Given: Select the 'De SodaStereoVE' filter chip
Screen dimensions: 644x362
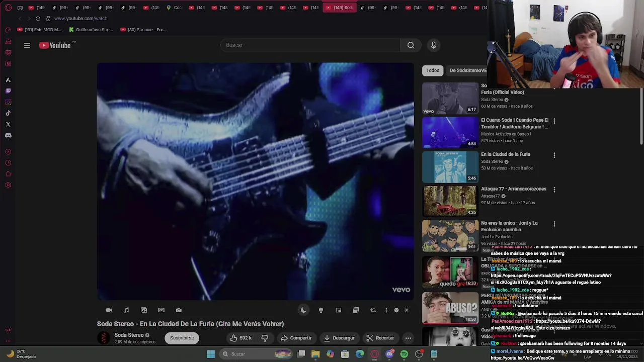Looking at the screenshot, I should click(467, 70).
